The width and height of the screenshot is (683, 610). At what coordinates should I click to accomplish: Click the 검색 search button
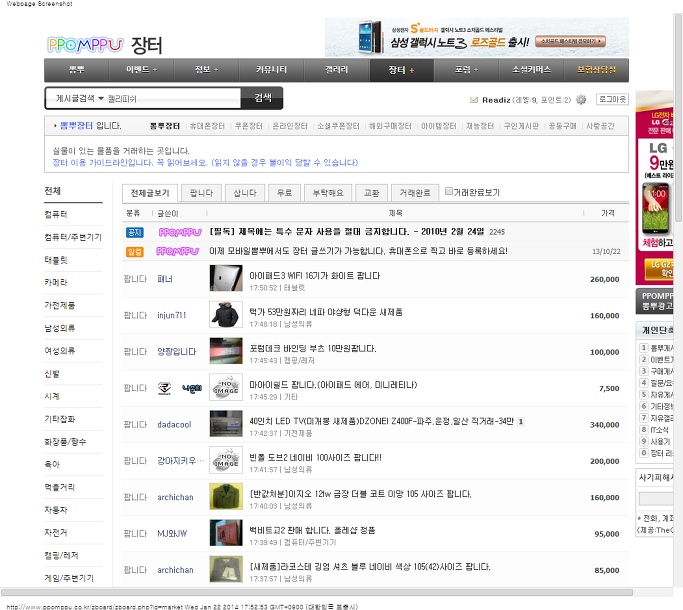click(263, 98)
